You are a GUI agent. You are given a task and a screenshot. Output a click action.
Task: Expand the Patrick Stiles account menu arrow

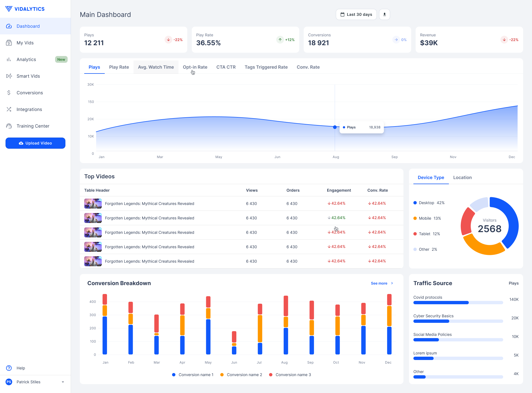pyautogui.click(x=63, y=382)
